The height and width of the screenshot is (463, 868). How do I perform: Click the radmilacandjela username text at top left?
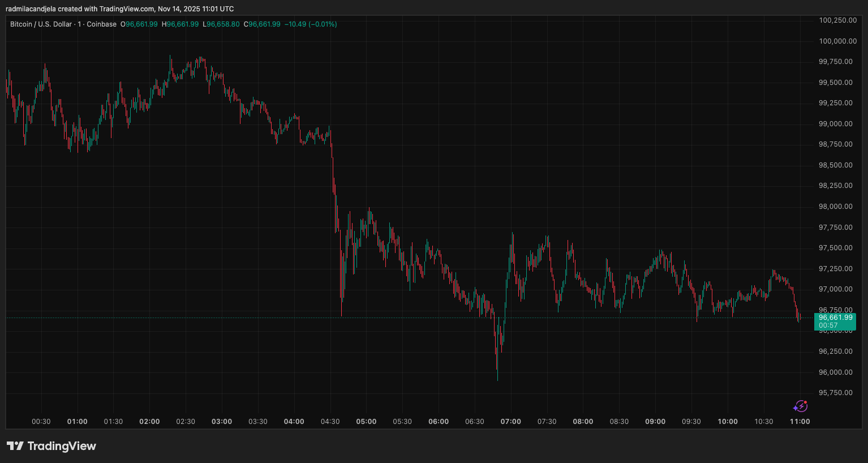coord(31,8)
